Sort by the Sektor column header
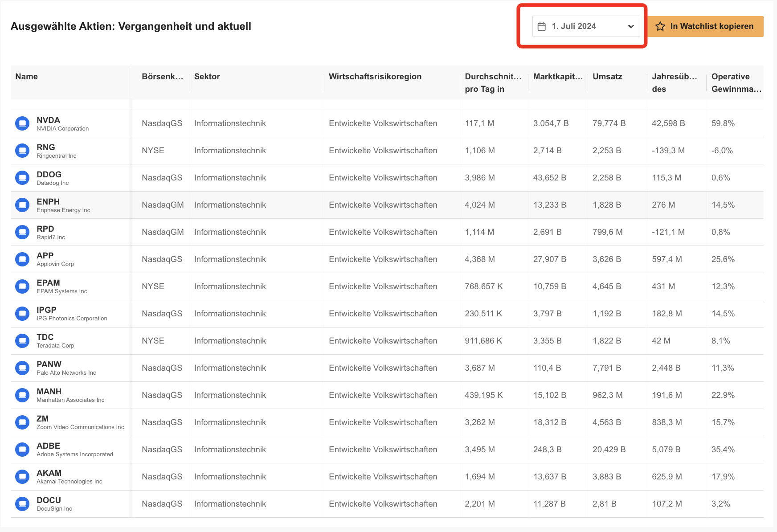Image resolution: width=777 pixels, height=532 pixels. click(x=207, y=77)
